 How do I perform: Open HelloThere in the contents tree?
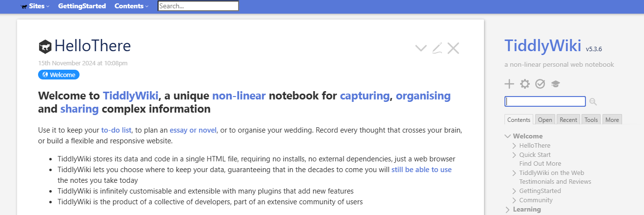(535, 146)
